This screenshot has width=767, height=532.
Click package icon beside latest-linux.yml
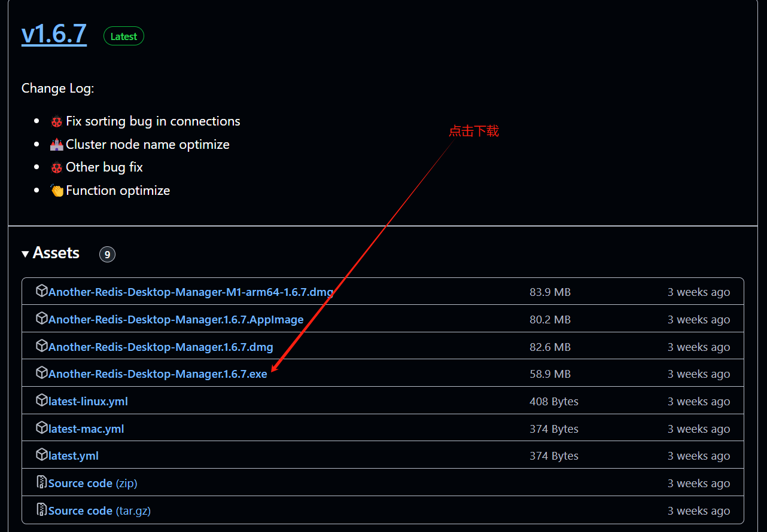tap(42, 400)
